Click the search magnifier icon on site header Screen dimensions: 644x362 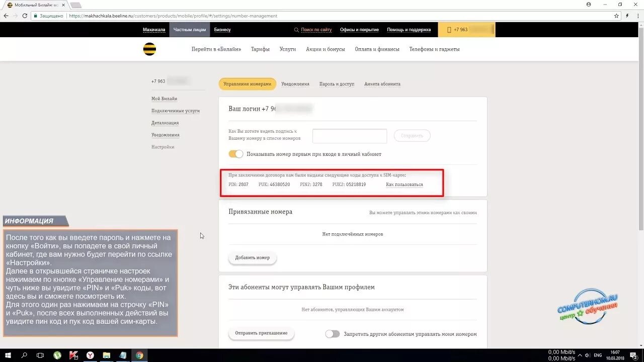pos(296,30)
